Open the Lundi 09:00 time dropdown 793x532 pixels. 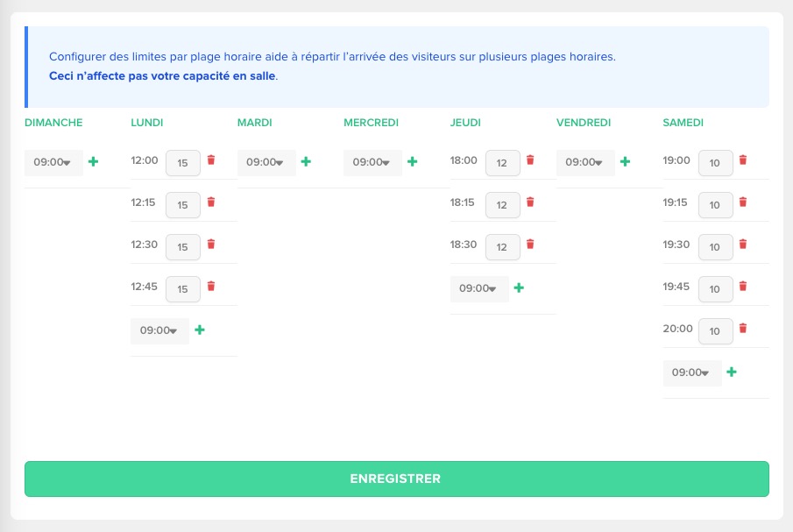point(159,330)
